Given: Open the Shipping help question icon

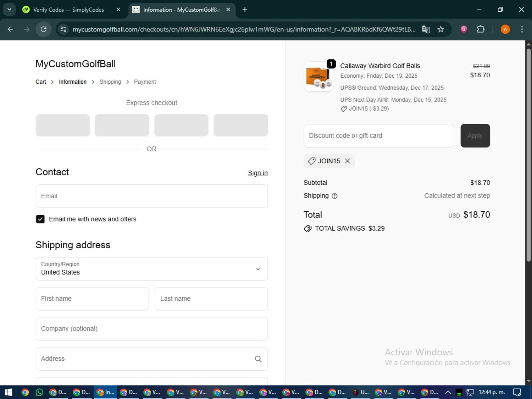Looking at the screenshot, I should pos(334,196).
